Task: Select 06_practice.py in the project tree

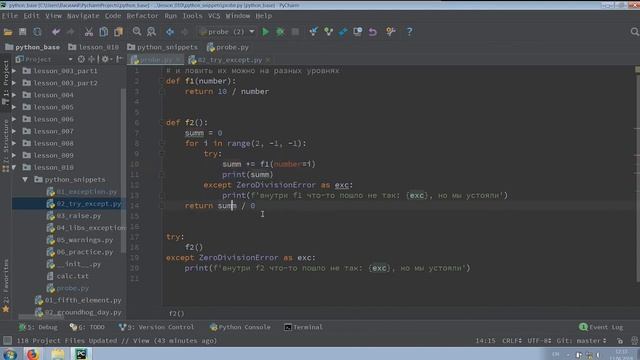Action: tap(85, 252)
